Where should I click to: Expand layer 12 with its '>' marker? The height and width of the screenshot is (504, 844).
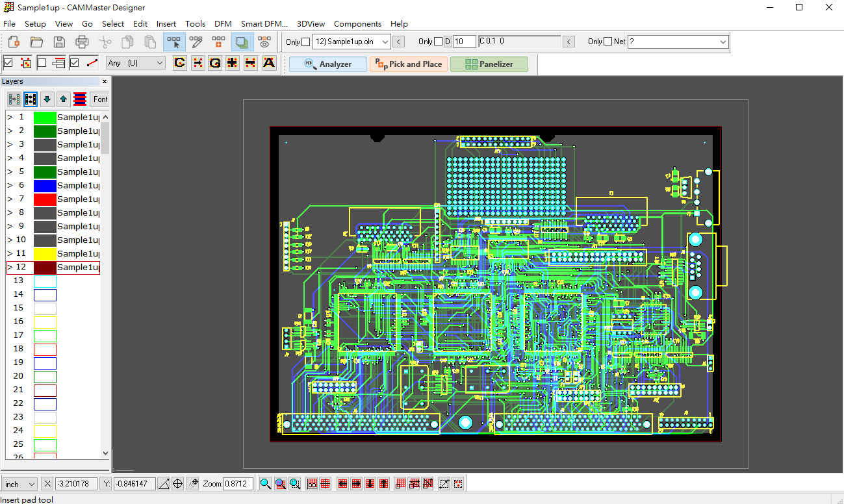coord(10,268)
